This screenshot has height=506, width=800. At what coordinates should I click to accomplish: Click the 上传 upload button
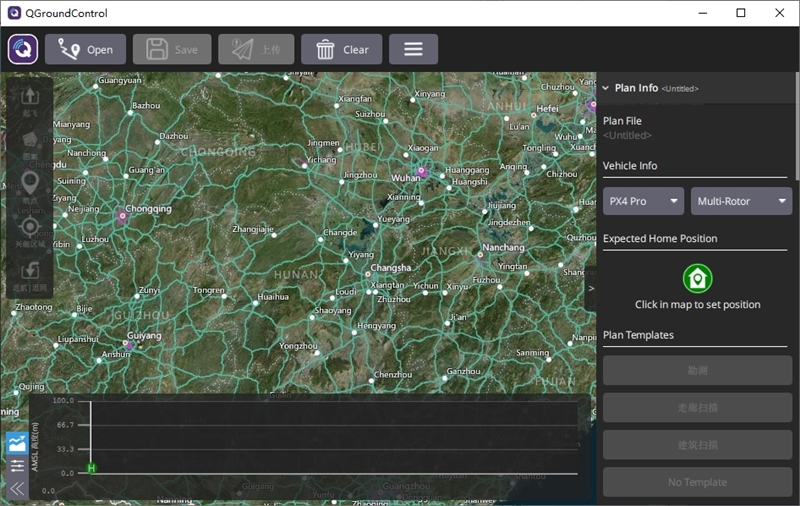256,49
